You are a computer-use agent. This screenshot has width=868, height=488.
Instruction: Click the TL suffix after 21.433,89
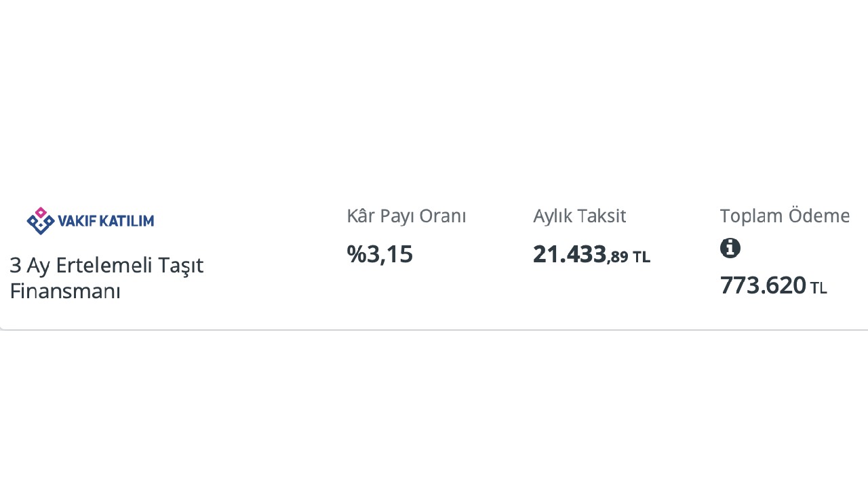click(x=642, y=258)
